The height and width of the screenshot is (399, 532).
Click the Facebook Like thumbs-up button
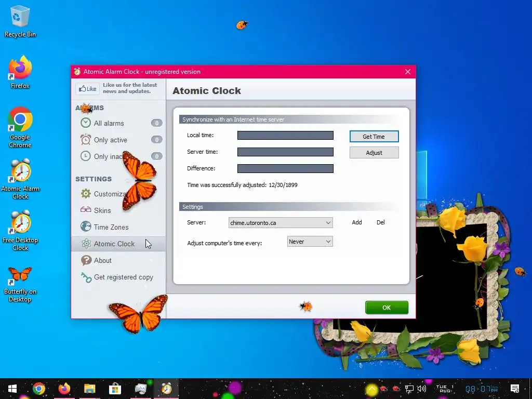(87, 89)
